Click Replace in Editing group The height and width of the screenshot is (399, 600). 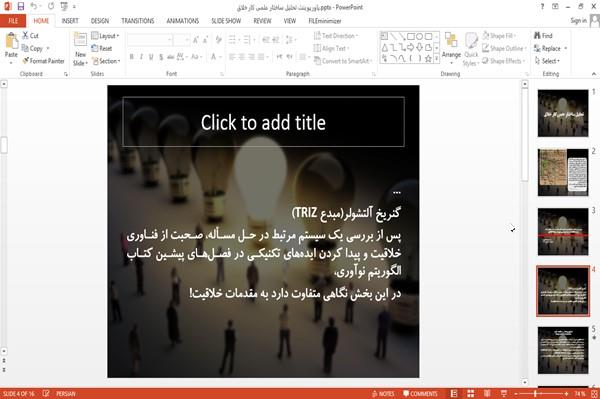coord(550,48)
